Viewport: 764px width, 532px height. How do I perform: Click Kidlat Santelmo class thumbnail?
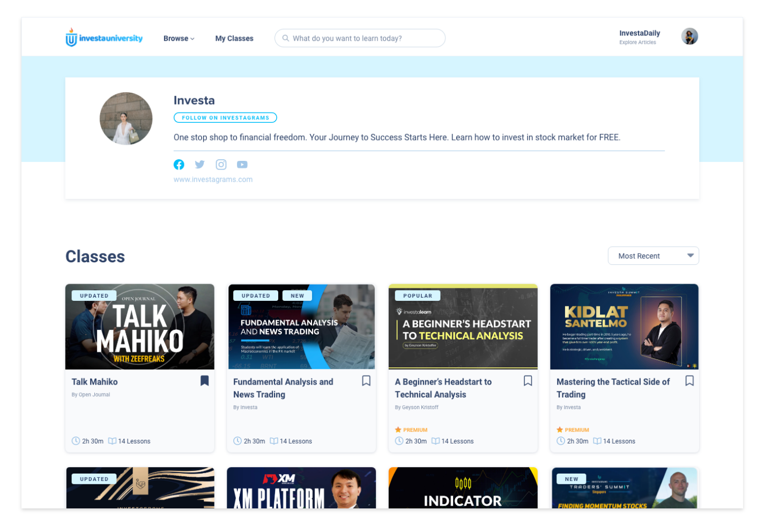pyautogui.click(x=624, y=327)
